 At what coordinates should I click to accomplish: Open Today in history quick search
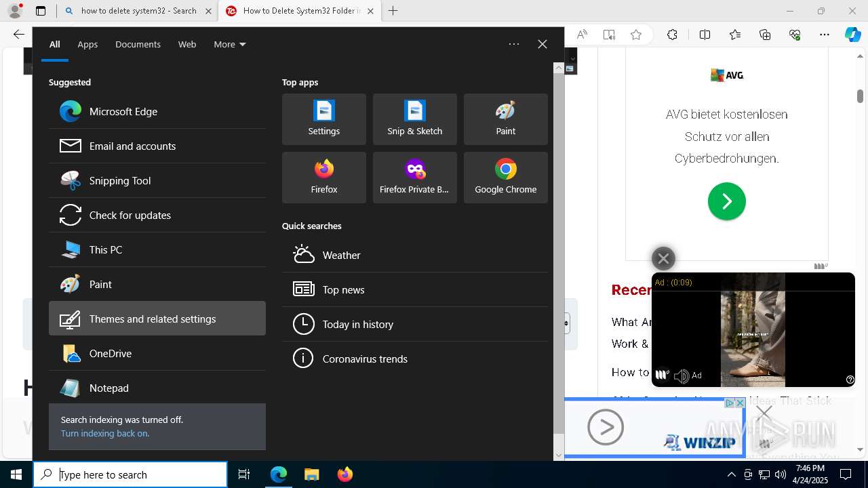pyautogui.click(x=415, y=324)
